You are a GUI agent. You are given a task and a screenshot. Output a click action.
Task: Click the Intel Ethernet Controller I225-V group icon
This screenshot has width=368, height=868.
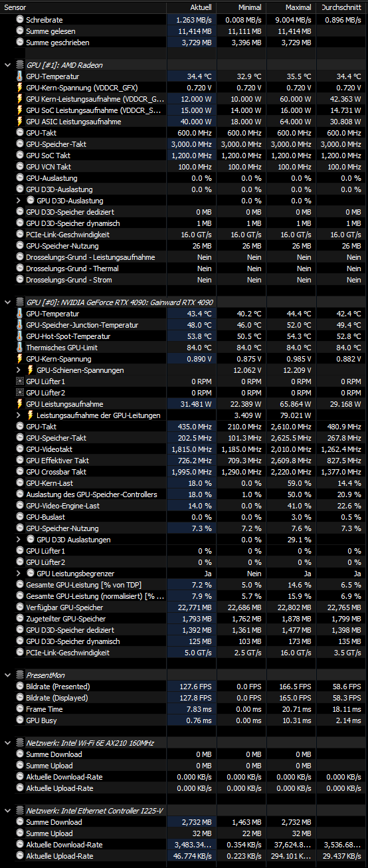pyautogui.click(x=19, y=811)
